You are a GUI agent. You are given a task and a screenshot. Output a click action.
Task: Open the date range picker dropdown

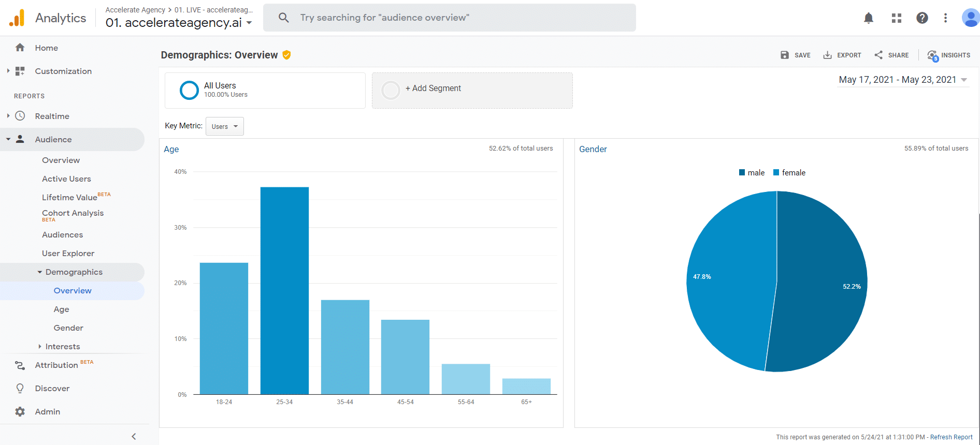click(x=903, y=80)
